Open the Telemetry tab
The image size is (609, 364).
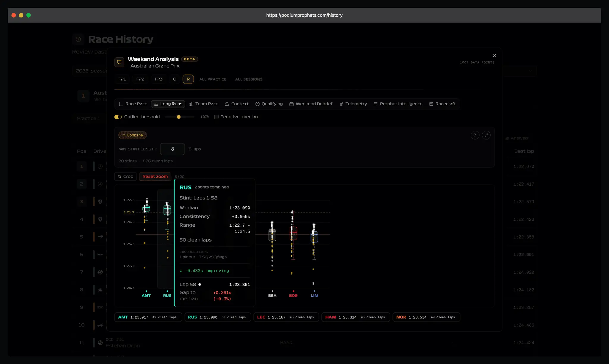353,104
